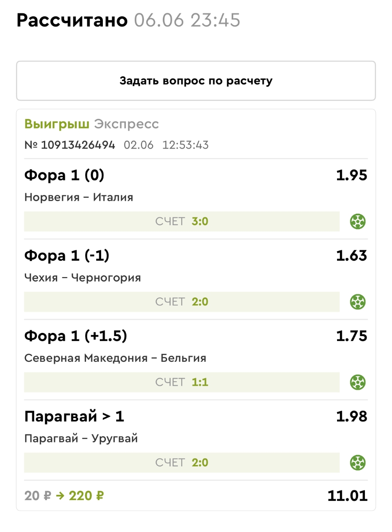Image resolution: width=392 pixels, height=532 pixels.
Task: Click the Чехия 2:0 score bar
Action: (182, 302)
